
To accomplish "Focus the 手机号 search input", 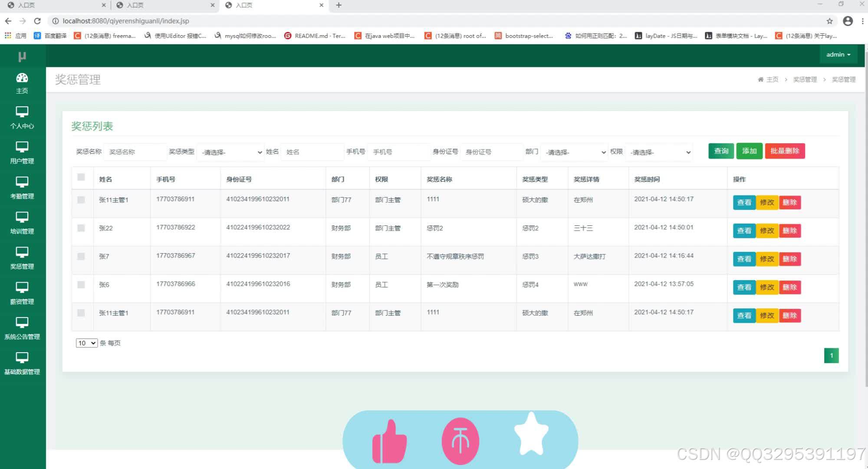I will coord(398,152).
